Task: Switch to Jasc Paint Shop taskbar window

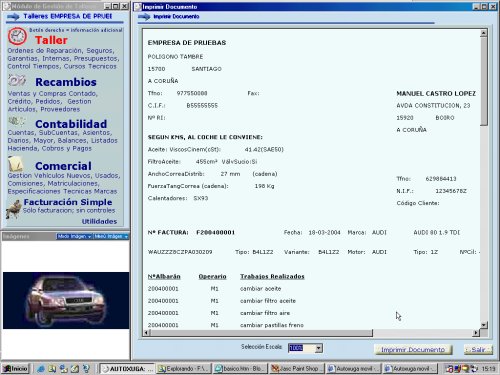Action: coord(297,369)
